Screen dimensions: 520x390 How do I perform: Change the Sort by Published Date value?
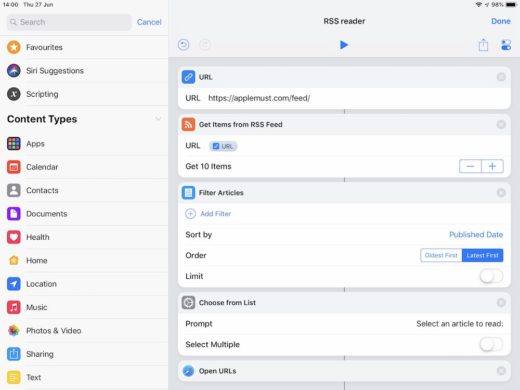476,235
